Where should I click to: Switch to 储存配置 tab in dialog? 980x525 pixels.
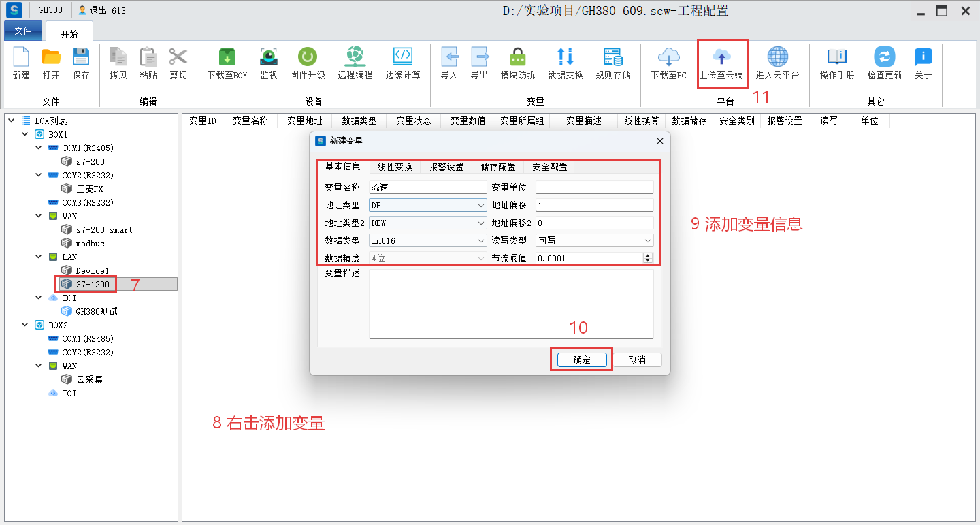click(x=498, y=167)
